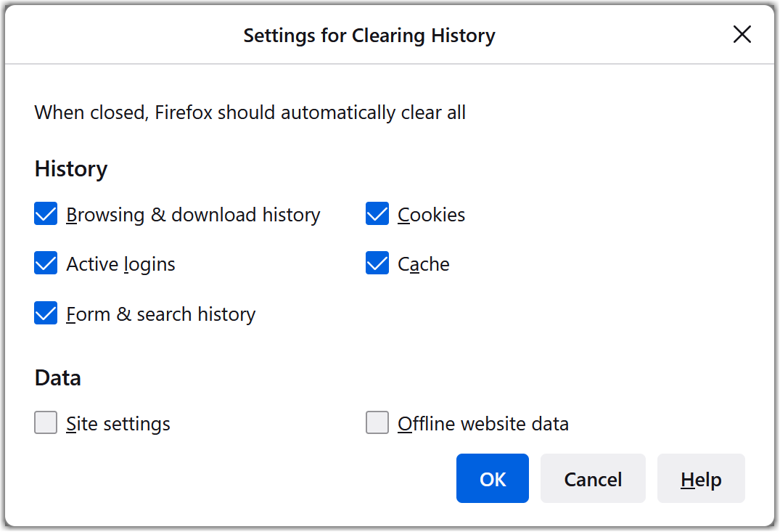
Task: Click the Site settings label text
Action: coord(118,423)
